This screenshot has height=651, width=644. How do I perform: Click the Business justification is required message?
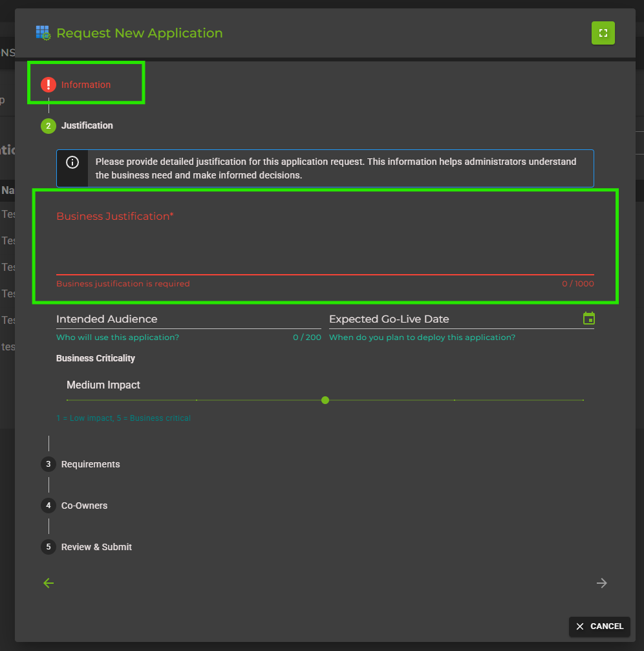click(123, 283)
